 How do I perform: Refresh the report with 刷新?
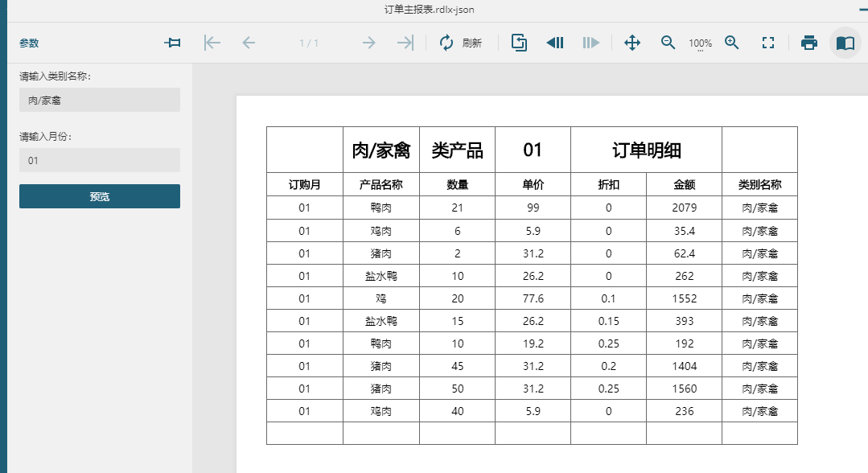pos(461,43)
